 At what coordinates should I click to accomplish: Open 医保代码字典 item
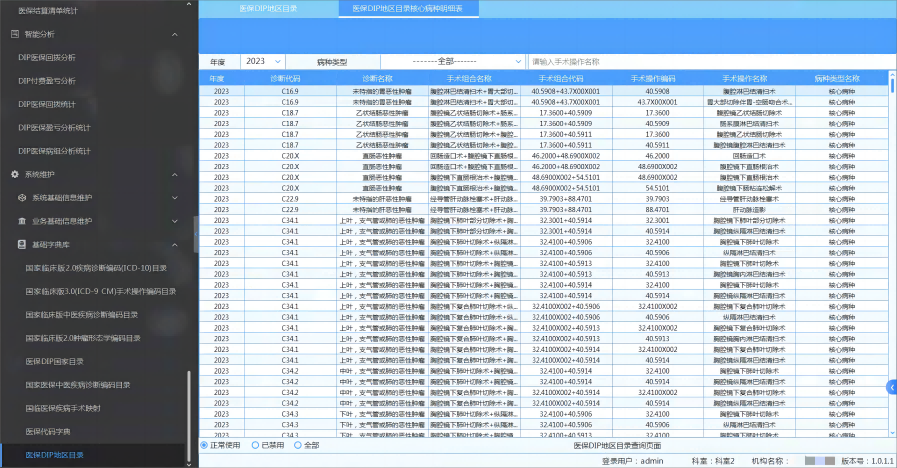(x=48, y=432)
